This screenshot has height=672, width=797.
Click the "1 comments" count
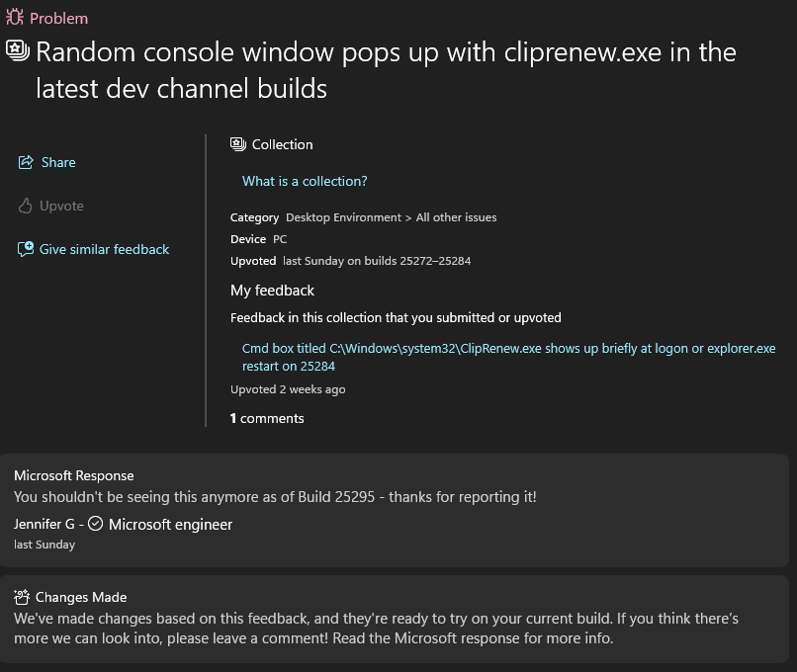[267, 418]
